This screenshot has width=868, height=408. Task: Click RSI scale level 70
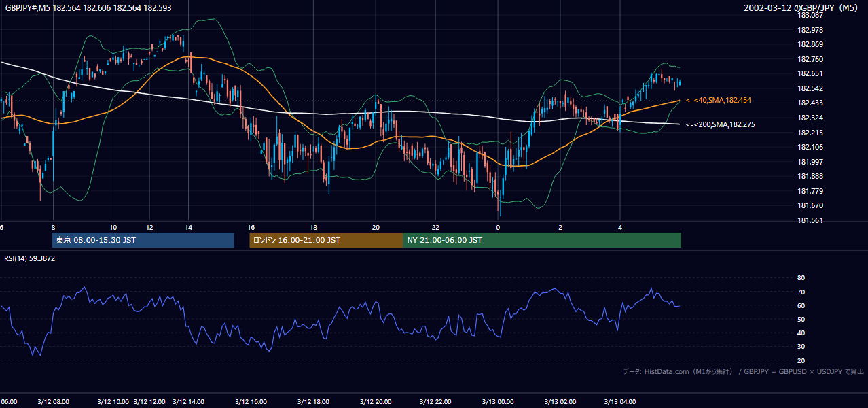coord(801,292)
